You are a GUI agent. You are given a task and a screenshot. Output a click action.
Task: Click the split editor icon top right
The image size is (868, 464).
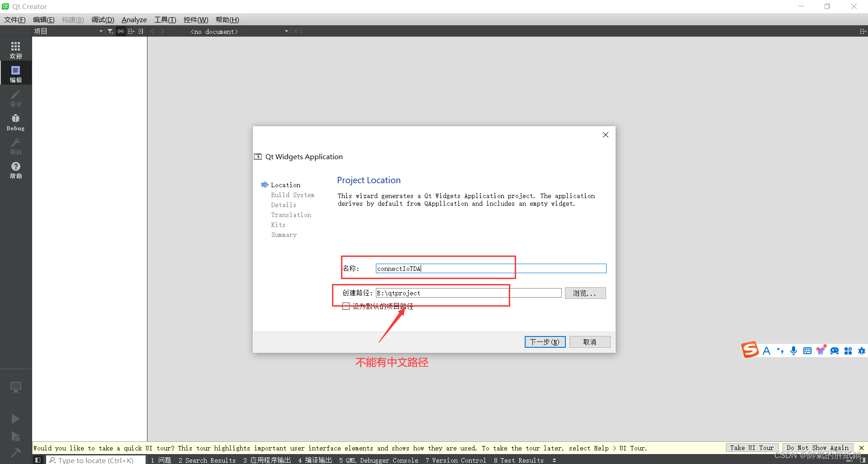862,31
